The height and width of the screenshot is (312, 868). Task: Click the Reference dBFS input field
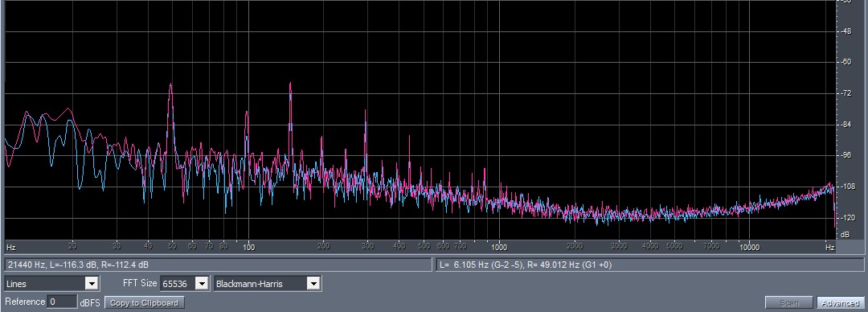62,302
